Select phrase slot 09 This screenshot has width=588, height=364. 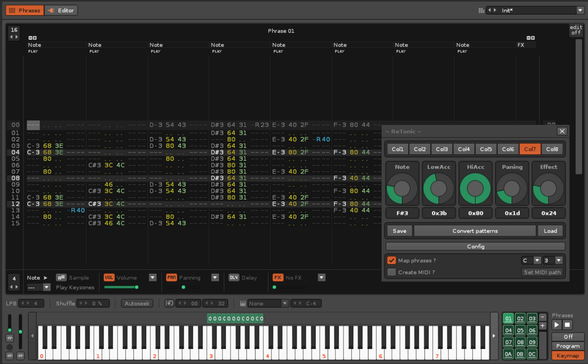(x=532, y=342)
